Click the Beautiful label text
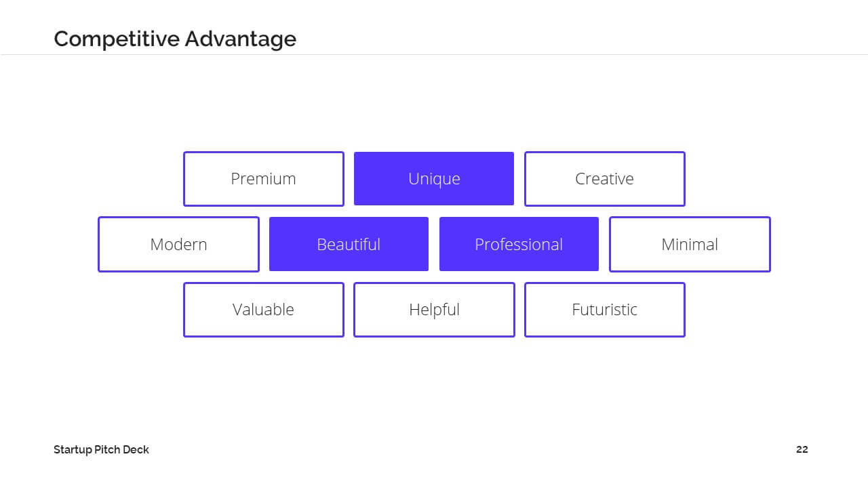 pos(349,244)
